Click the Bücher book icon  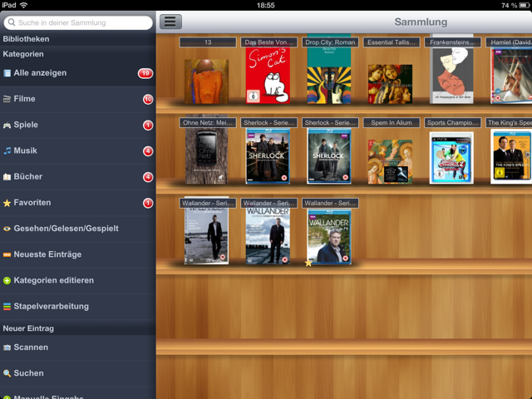tap(7, 177)
